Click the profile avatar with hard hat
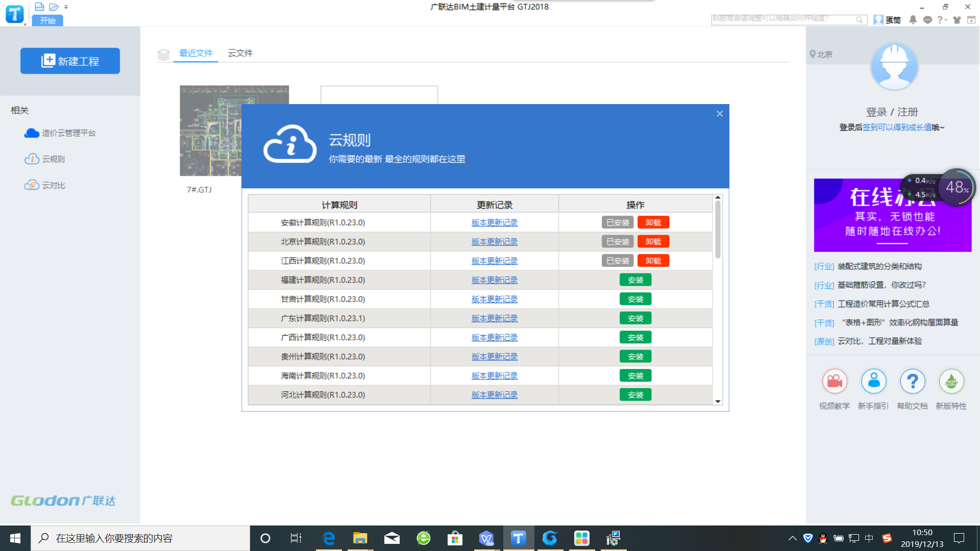The image size is (980, 551). pyautogui.click(x=894, y=66)
